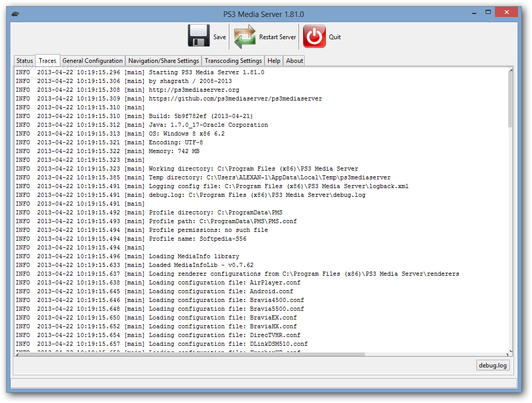The image size is (532, 403).
Task: Click the Restart Server arrows icon
Action: point(245,36)
